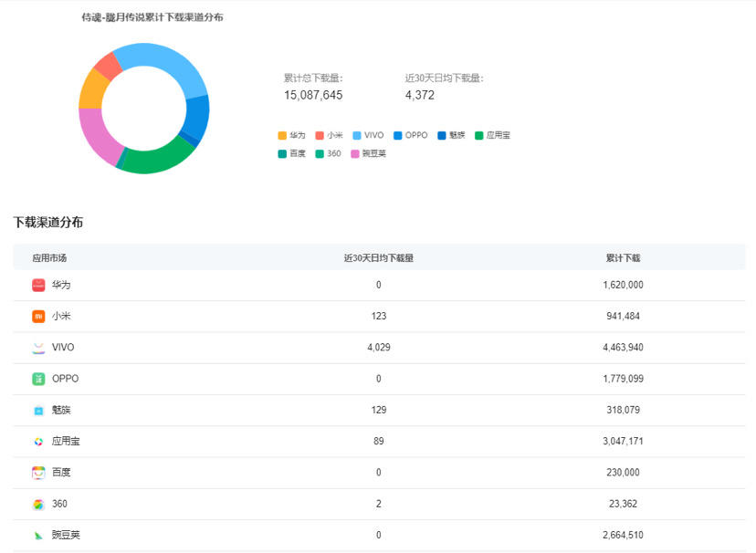Click the Meizu (魅族) store icon
Viewport: 756px width, 553px height.
coord(38,410)
